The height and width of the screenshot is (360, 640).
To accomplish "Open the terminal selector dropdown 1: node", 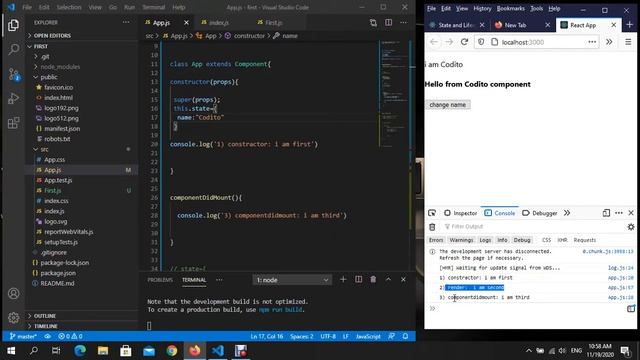I will (292, 280).
